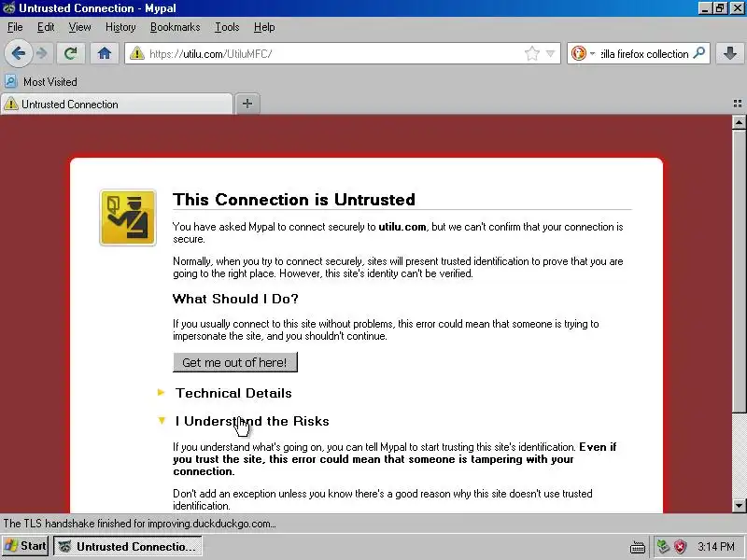
Task: Open the Most Visited bookmarks folder
Action: [x=41, y=82]
